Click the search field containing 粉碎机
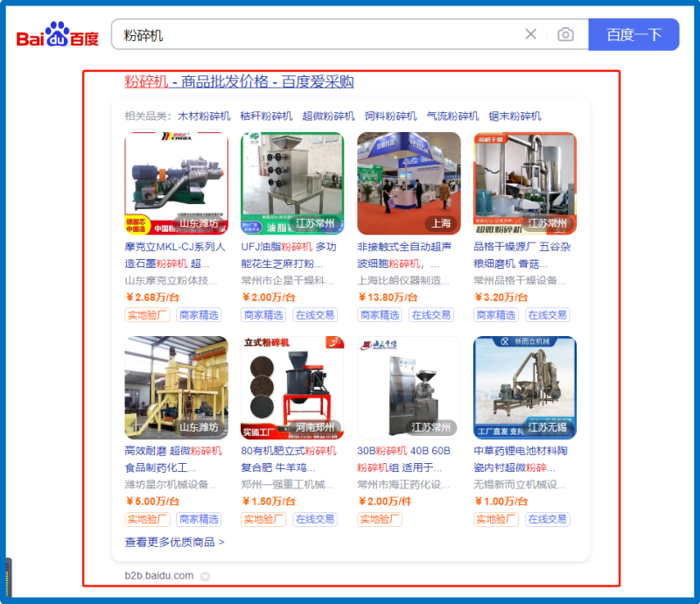 tap(315, 35)
